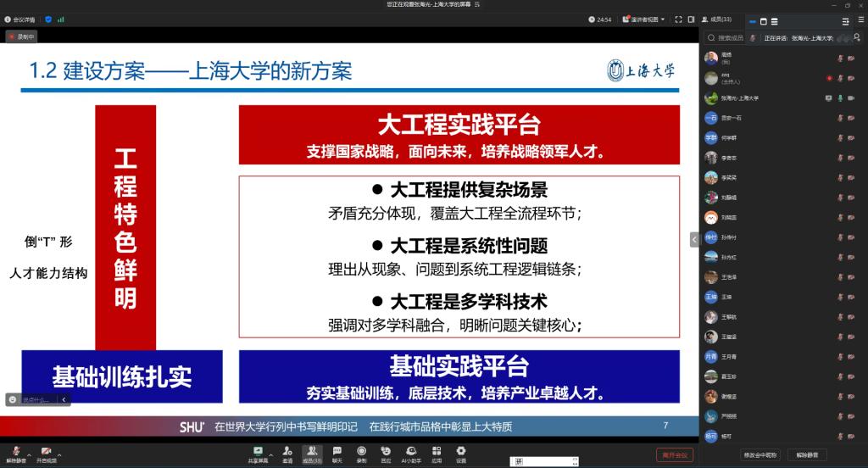Viewport: 868px width, 468px height.
Task: Click microphone icon of 张海光-上海大学
Action: pyautogui.click(x=840, y=98)
